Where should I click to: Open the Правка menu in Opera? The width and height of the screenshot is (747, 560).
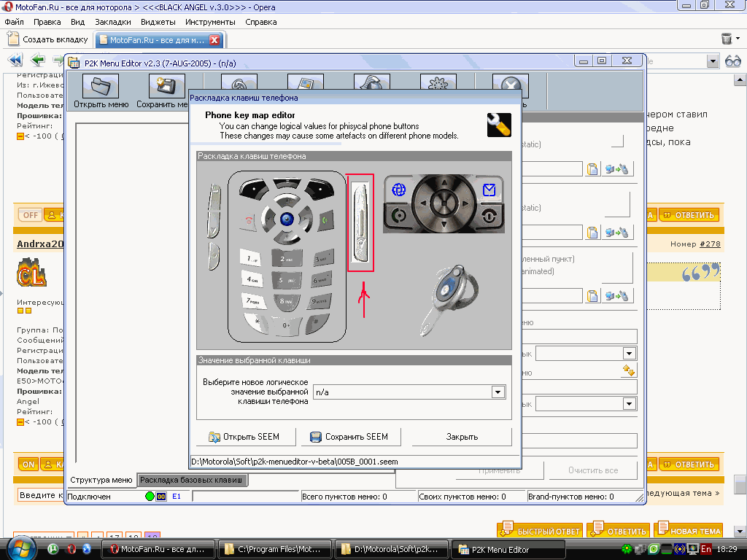tap(47, 22)
